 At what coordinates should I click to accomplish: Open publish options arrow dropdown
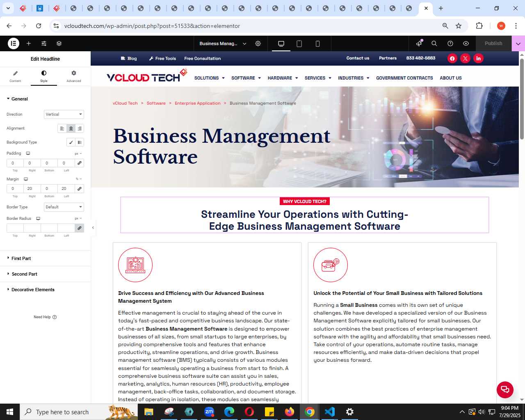518,43
